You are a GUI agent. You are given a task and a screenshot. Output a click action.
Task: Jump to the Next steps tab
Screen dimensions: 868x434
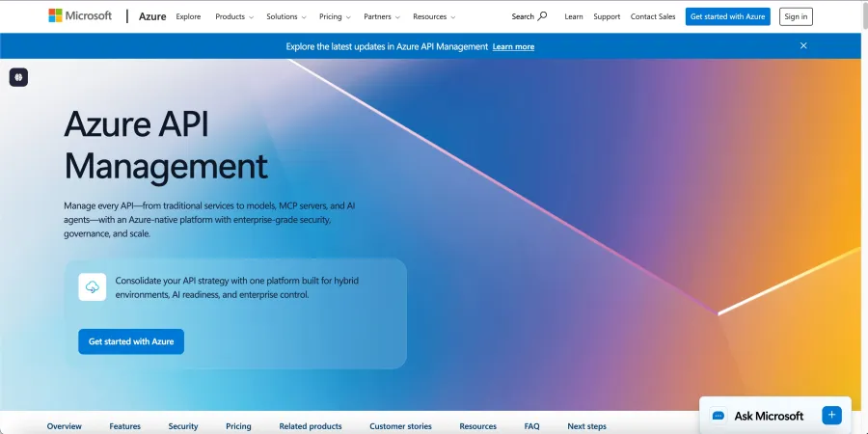pyautogui.click(x=586, y=426)
